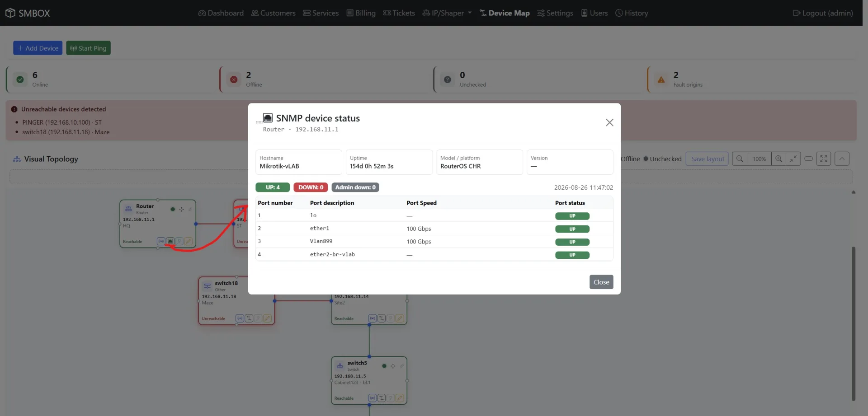The image size is (868, 416).
Task: Click ping icon on 192.168.11.14 node
Action: [372, 318]
